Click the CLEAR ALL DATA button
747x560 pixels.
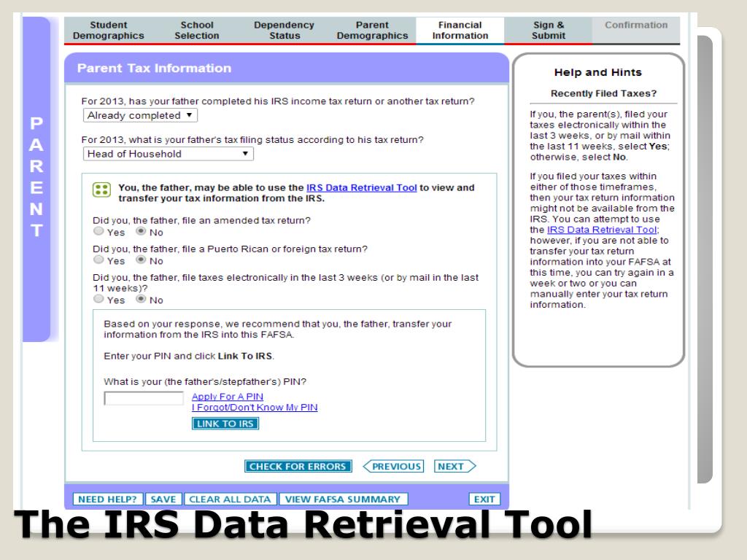pyautogui.click(x=230, y=499)
